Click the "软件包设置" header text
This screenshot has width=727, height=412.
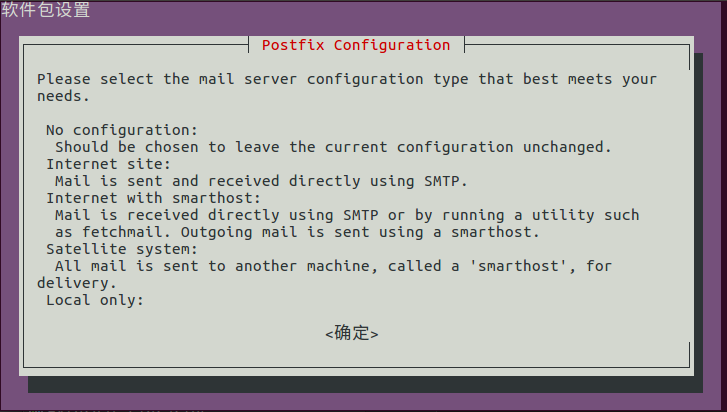pos(45,9)
